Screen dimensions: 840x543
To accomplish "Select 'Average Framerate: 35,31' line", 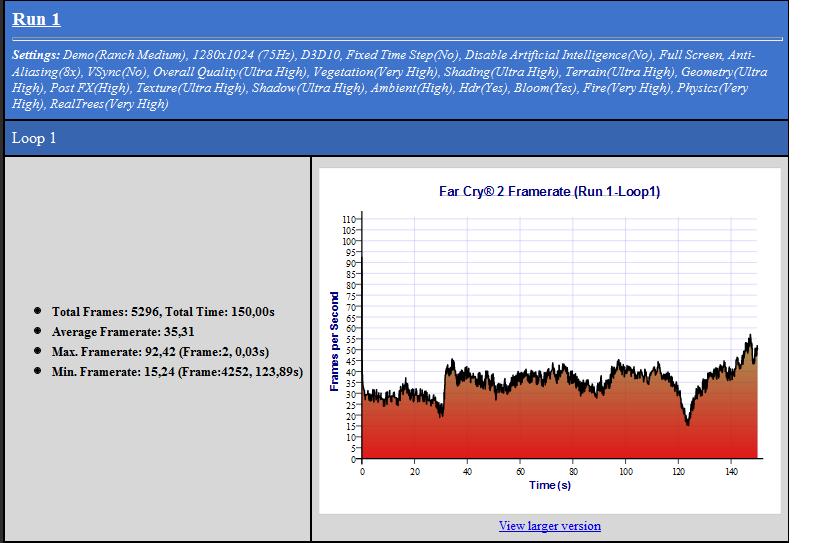I will point(123,332).
